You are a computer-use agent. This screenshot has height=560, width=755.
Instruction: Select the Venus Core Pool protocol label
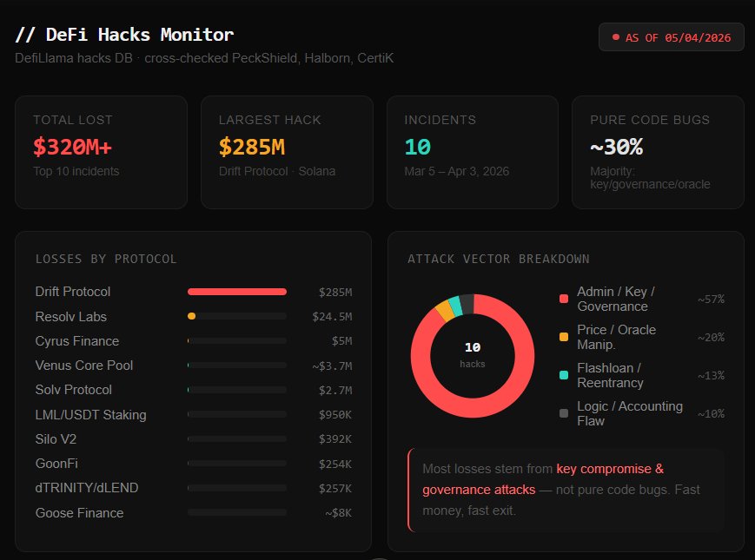[84, 366]
